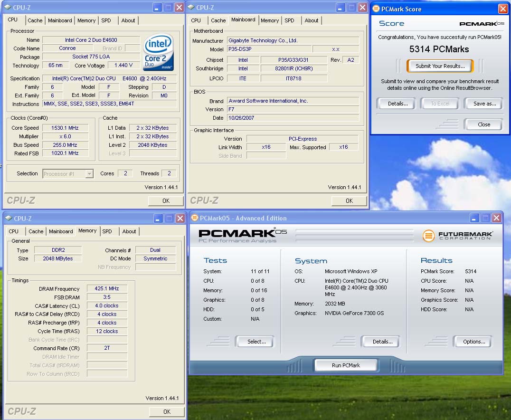This screenshot has height=420, width=511.
Task: Click the BIOS Date 10/26/2007
Action: [293, 118]
